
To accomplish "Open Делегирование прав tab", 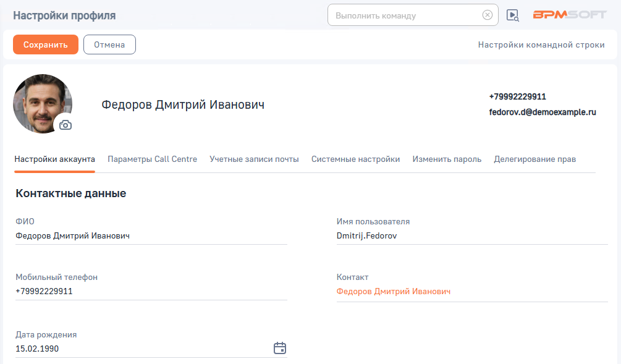I will click(x=534, y=159).
